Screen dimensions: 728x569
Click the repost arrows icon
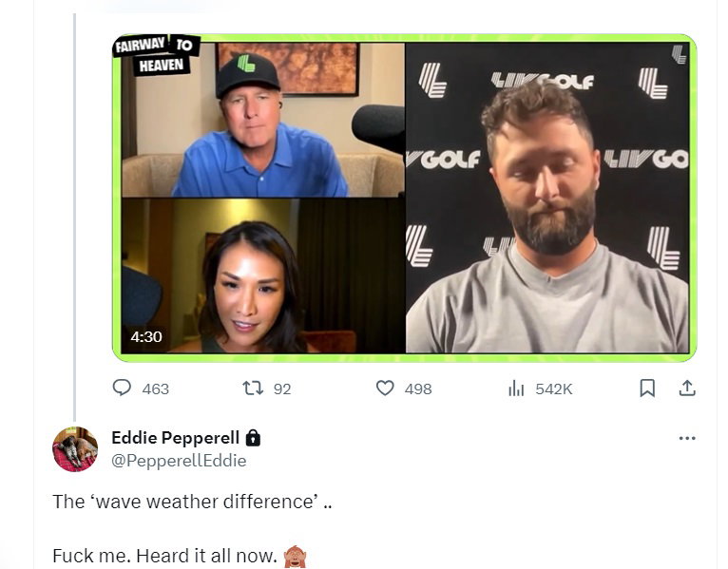click(x=253, y=388)
